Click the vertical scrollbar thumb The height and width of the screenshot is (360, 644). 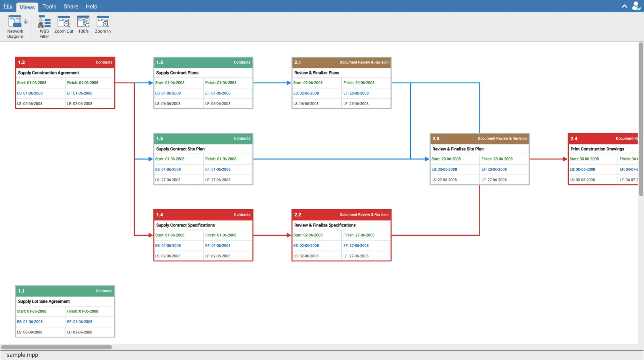641,119
